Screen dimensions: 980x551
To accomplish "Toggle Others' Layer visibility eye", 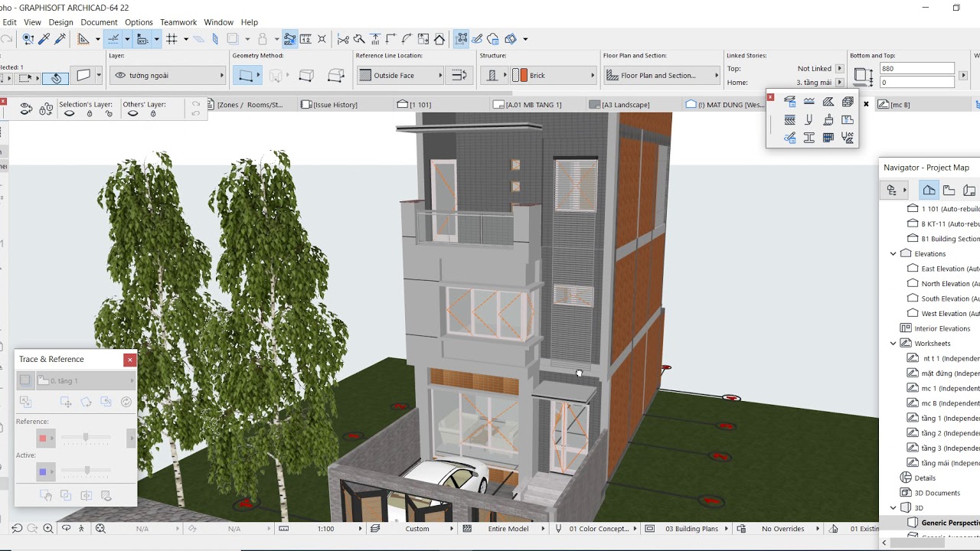I will point(133,113).
